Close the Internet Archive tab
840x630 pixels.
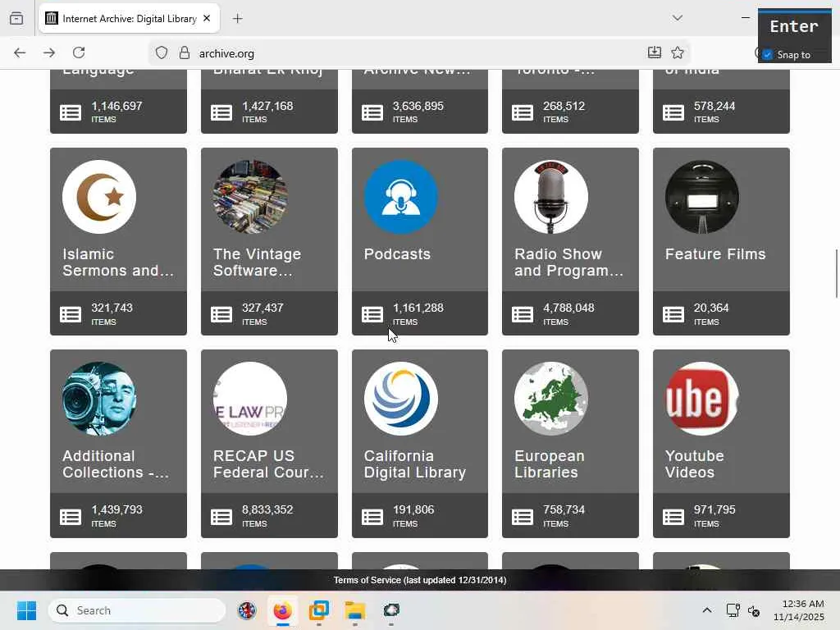click(x=207, y=18)
